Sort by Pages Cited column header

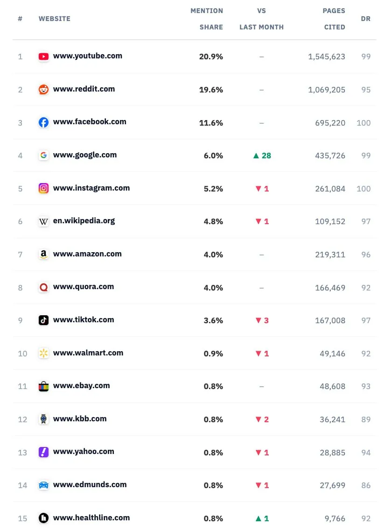334,19
